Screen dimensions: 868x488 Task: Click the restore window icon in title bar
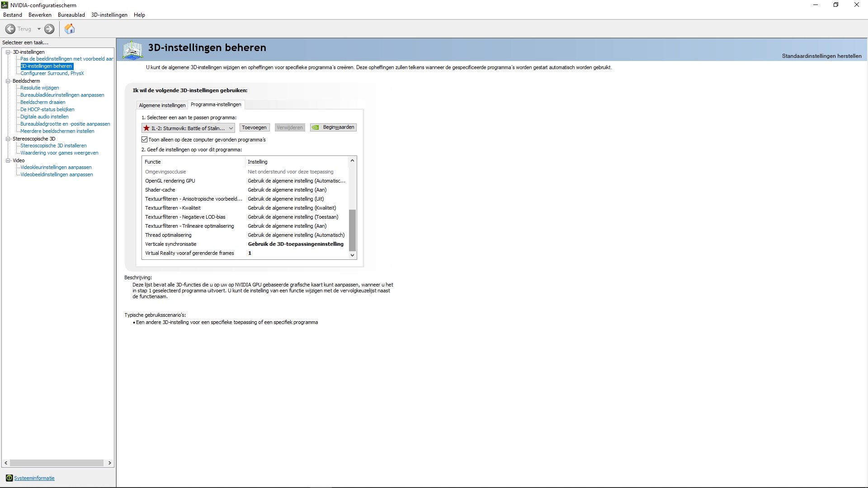pyautogui.click(x=836, y=5)
